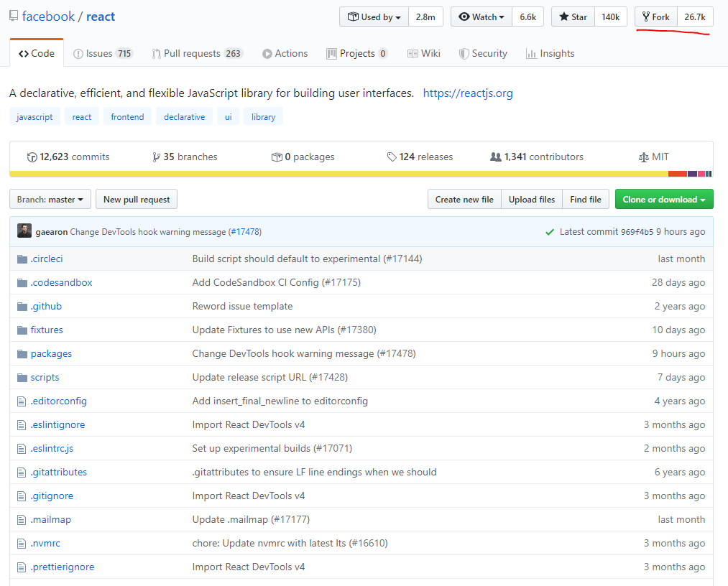Click the yellow segment of the language bar
This screenshot has height=586, width=728.
pyautogui.click(x=338, y=174)
